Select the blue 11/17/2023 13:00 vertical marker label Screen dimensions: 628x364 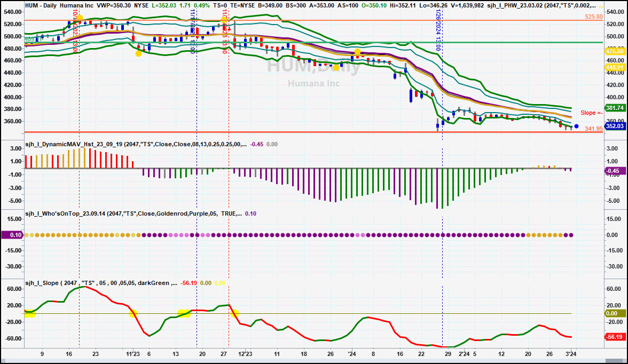tap(193, 31)
